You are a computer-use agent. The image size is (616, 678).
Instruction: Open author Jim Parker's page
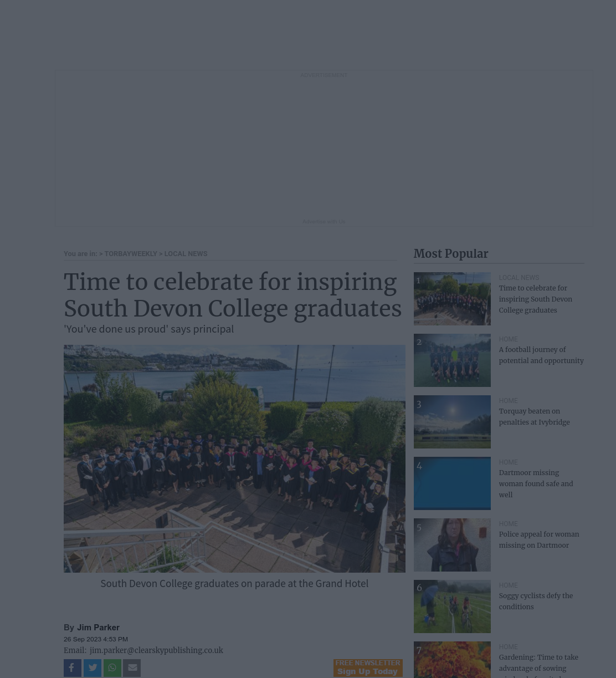98,628
